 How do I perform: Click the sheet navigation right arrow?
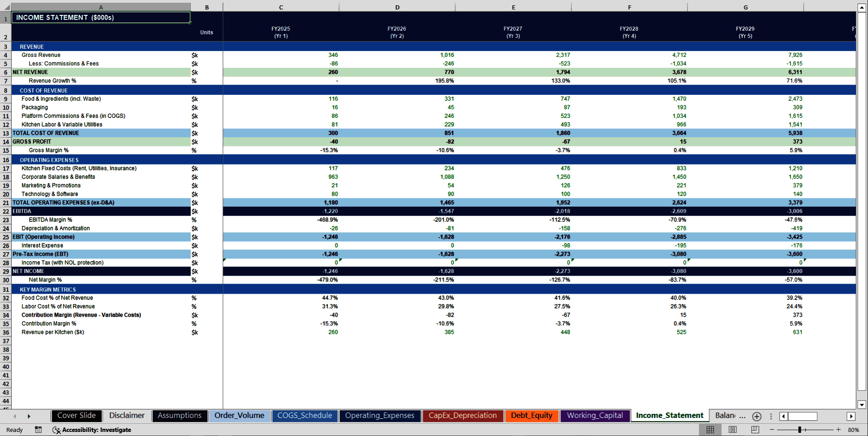pyautogui.click(x=29, y=416)
